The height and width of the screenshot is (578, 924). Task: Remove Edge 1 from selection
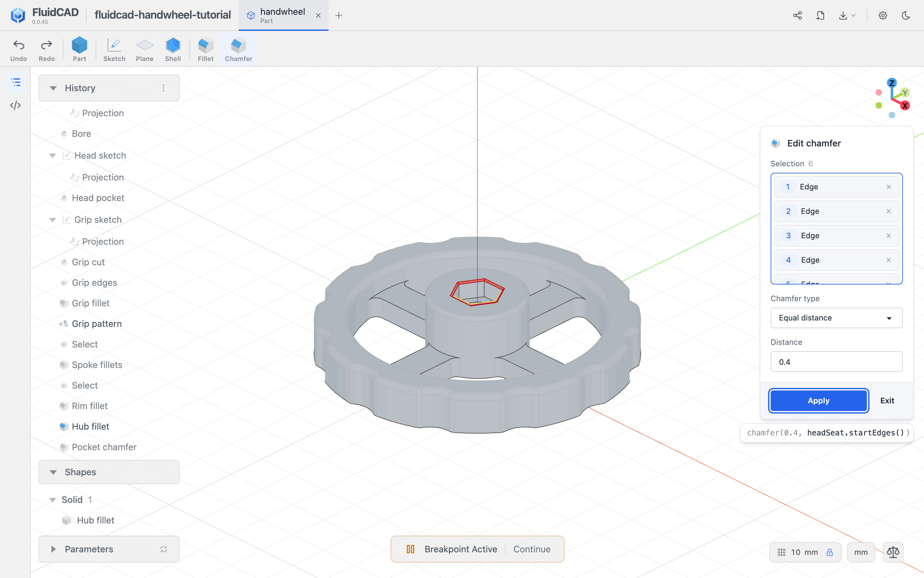[888, 187]
